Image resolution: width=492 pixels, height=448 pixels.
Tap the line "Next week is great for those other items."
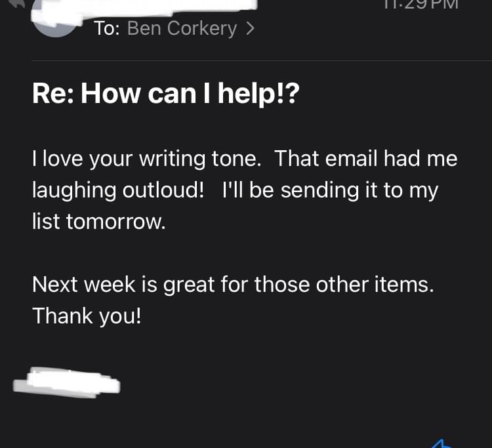tap(233, 285)
